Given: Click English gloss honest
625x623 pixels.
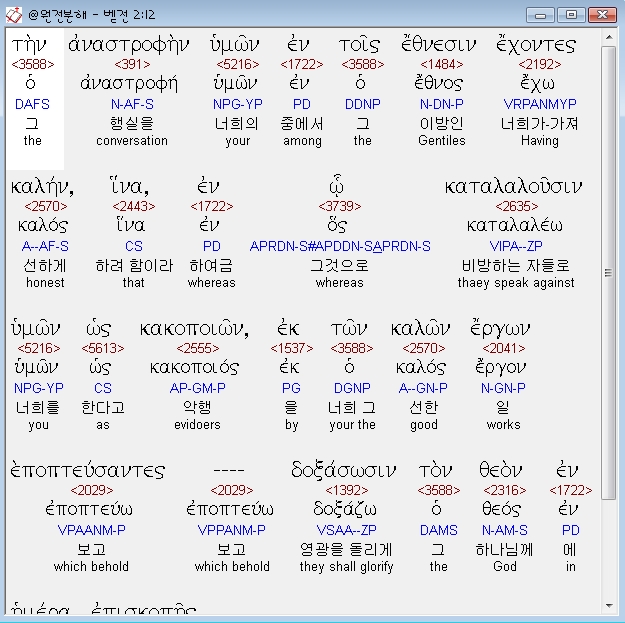Looking at the screenshot, I should pyautogui.click(x=45, y=283).
